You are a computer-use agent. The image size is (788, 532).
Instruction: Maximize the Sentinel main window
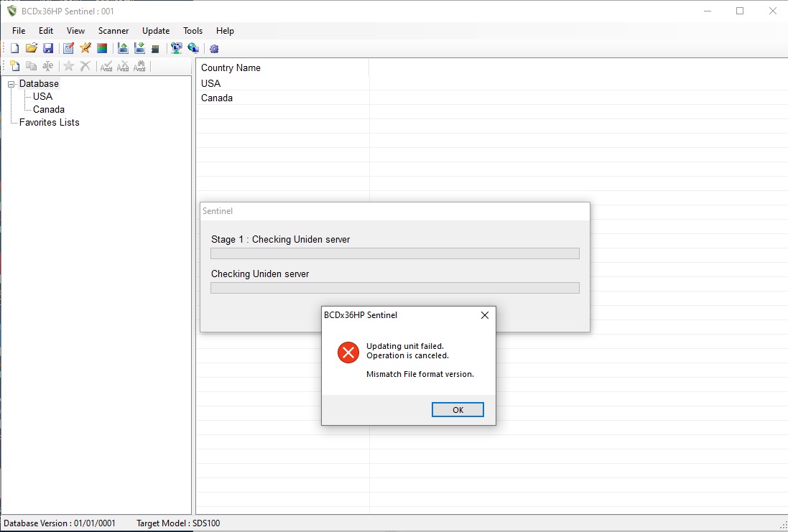point(740,11)
